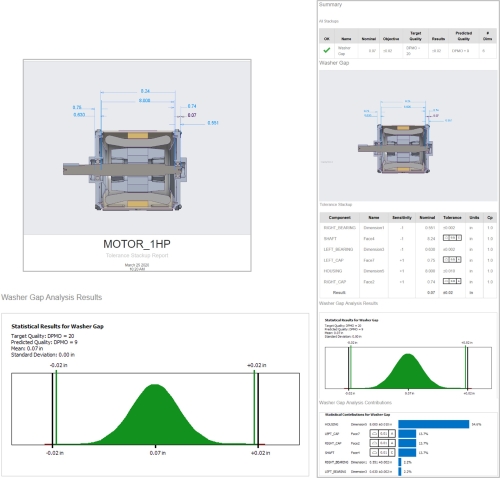Screen dimensions: 500x478
Task: Click the Name column header in summary table
Action: click(346, 39)
